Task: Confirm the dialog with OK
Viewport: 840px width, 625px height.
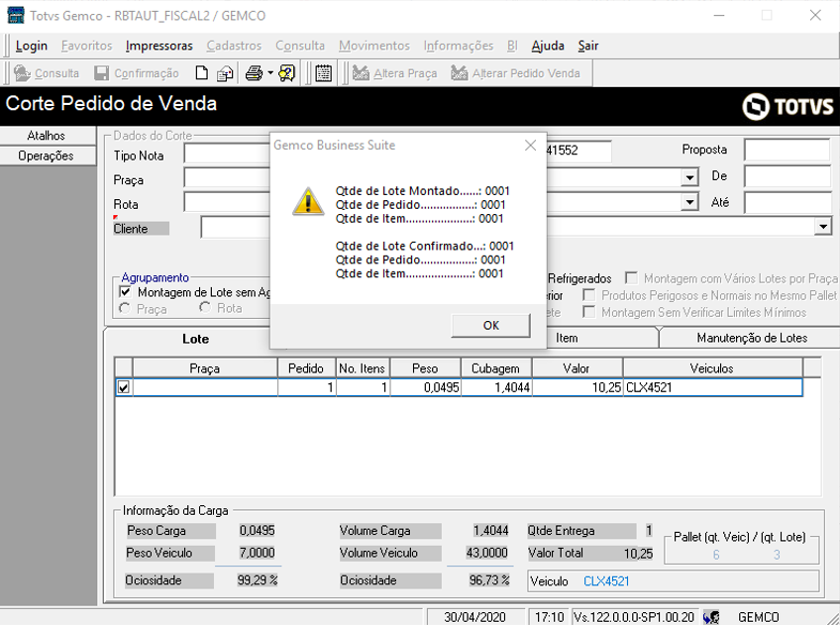Action: coord(490,325)
